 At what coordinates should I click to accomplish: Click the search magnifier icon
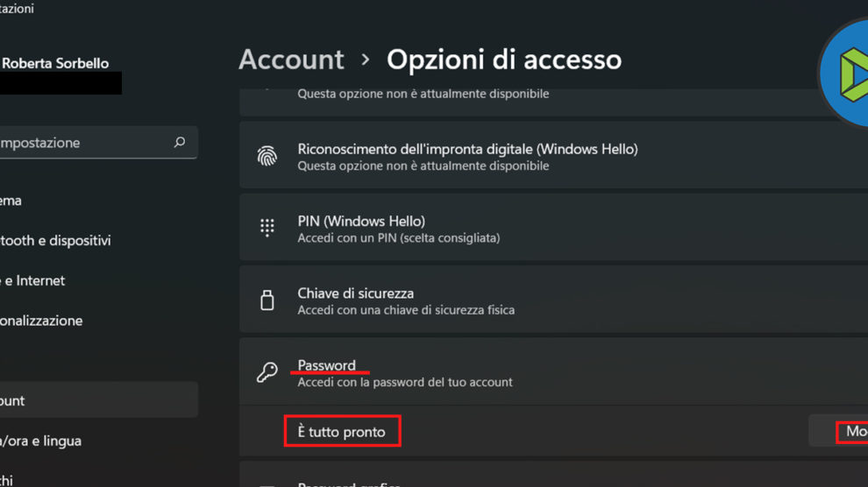tap(180, 142)
